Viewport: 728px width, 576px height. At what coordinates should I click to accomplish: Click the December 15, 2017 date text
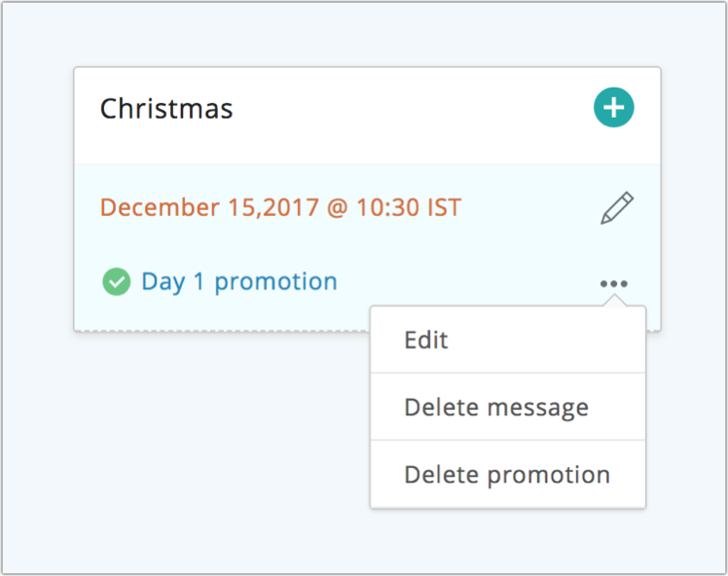pyautogui.click(x=280, y=208)
